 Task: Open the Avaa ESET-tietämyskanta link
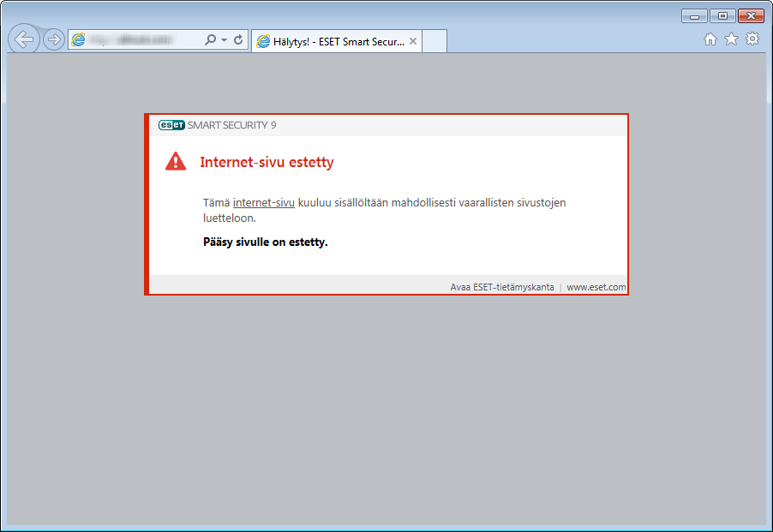502,287
